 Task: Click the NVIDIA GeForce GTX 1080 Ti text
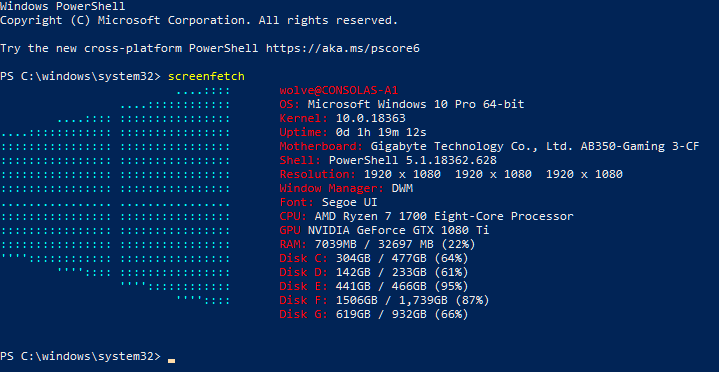coord(398,230)
